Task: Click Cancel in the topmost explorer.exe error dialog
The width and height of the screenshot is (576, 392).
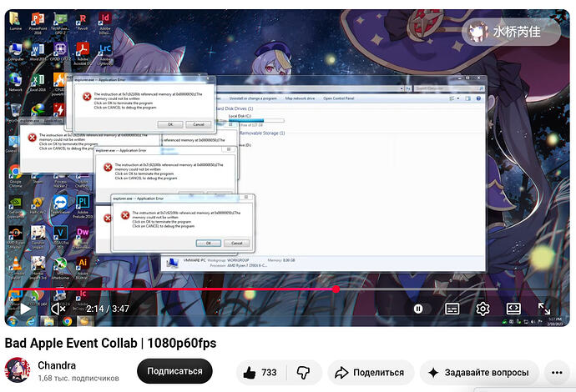Action: click(x=199, y=124)
